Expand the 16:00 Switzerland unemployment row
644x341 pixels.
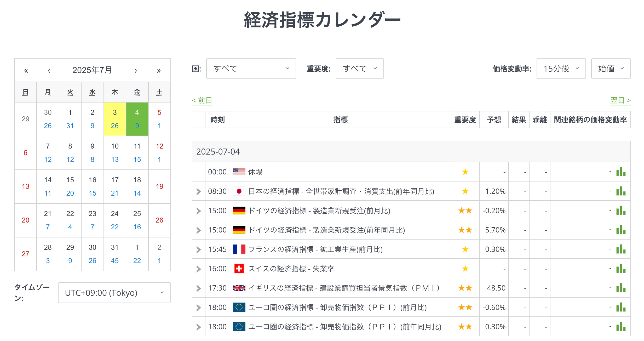coord(198,269)
